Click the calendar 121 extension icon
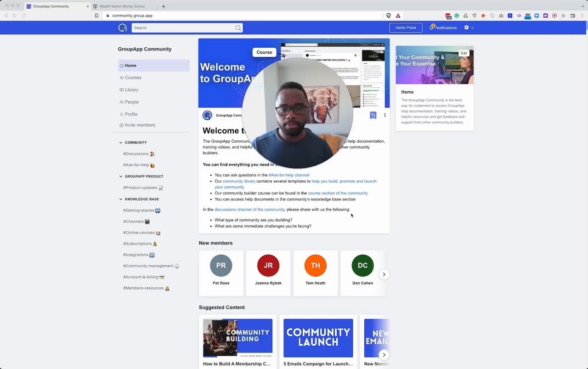588x369 pixels. coord(448,16)
